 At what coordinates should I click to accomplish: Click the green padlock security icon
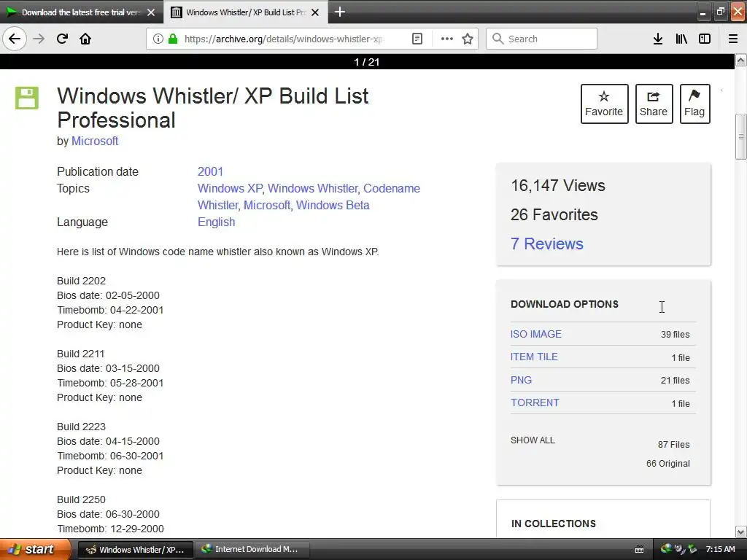(x=173, y=39)
